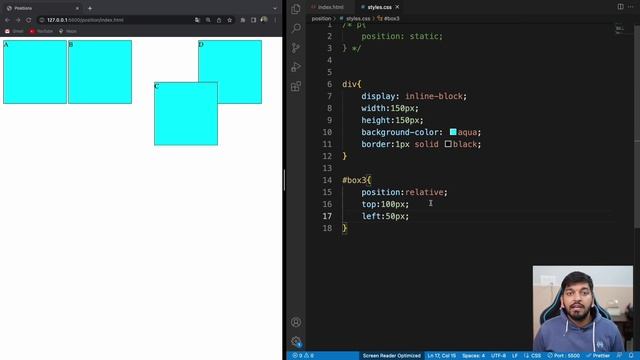Click box C in the web page

(x=186, y=113)
